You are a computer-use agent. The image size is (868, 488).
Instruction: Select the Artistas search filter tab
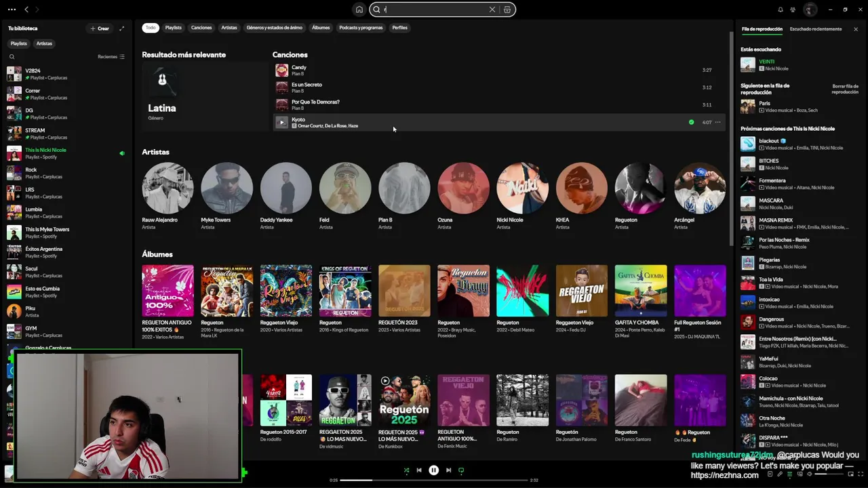pos(229,28)
